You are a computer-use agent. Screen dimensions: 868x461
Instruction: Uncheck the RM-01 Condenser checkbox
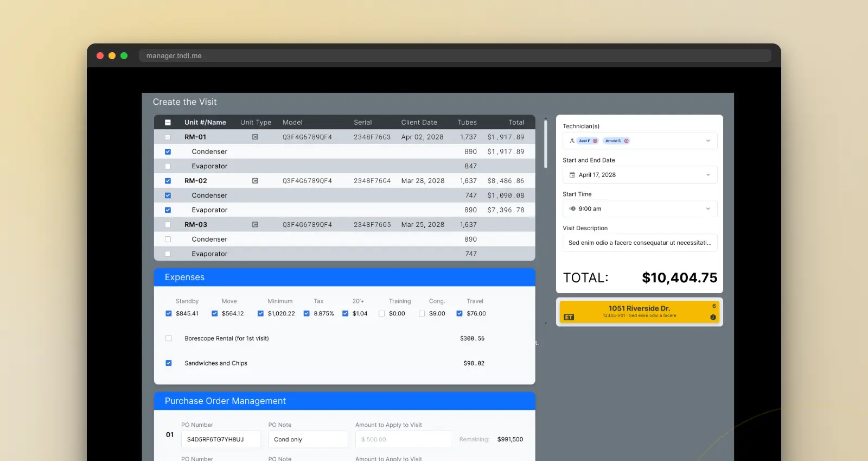click(x=168, y=151)
